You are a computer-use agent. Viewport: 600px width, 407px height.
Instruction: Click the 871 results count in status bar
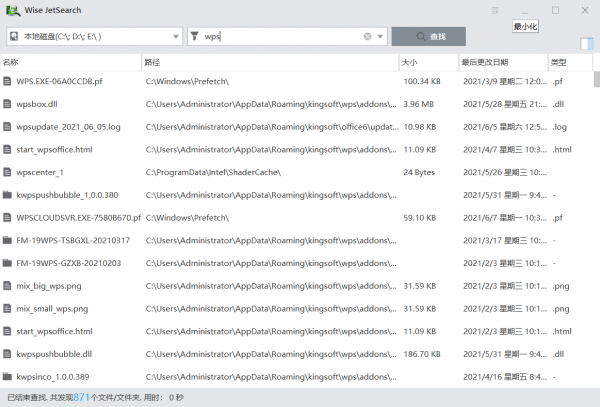point(81,397)
